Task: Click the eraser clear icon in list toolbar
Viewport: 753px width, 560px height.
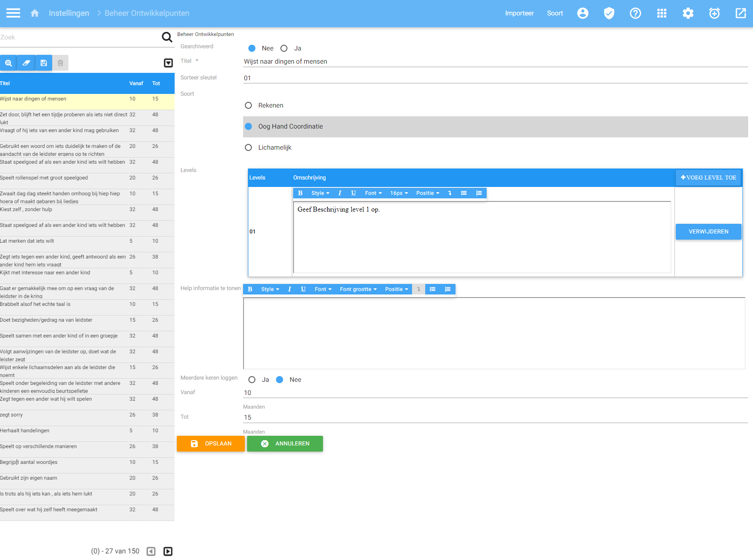Action: tap(26, 63)
